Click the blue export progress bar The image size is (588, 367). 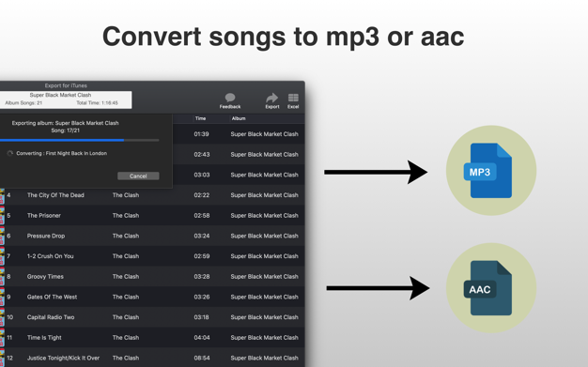80,140
